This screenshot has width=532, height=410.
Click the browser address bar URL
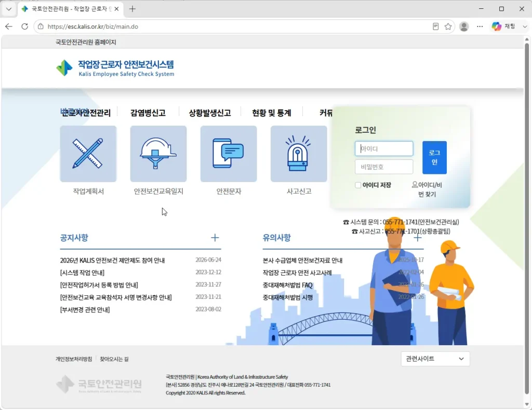[93, 26]
